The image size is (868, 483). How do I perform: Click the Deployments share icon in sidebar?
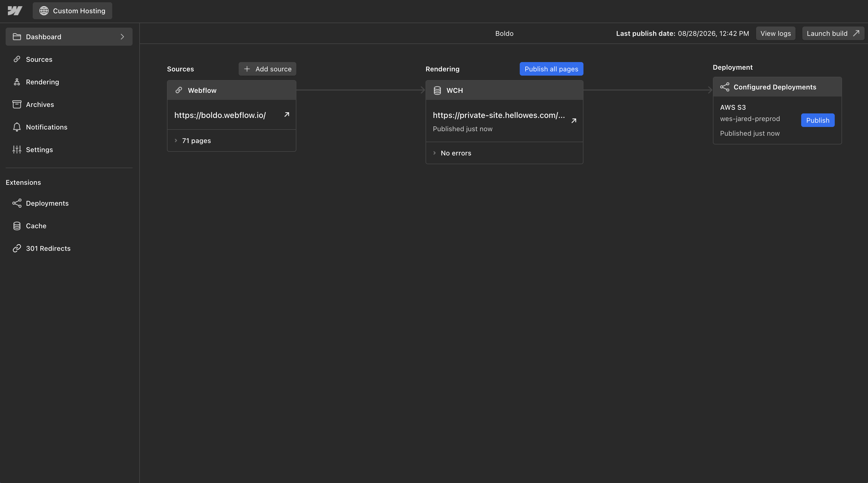point(17,203)
